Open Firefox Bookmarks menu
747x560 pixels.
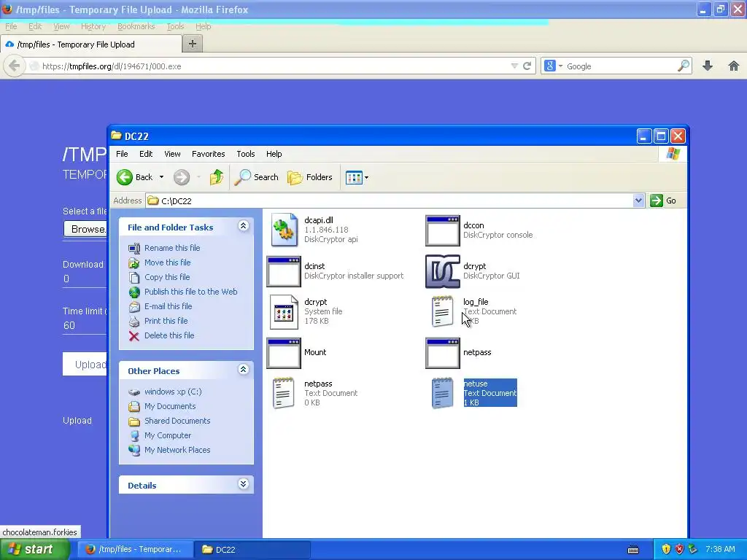coord(136,26)
